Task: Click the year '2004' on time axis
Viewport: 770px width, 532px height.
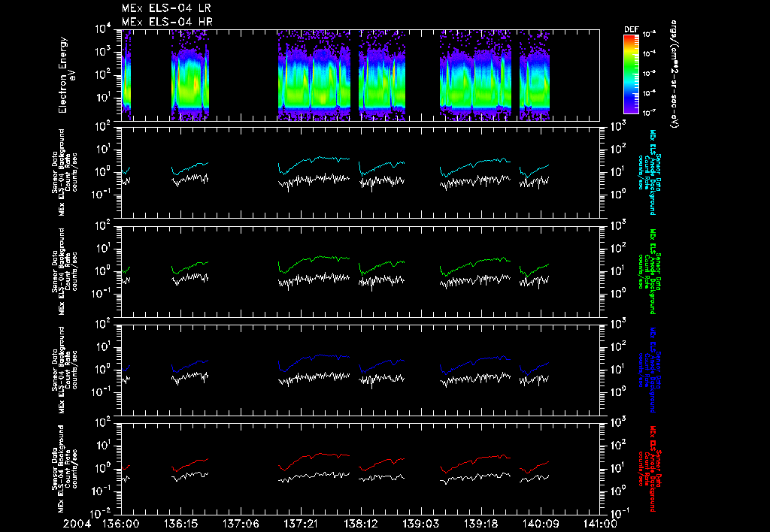Action: [77, 524]
